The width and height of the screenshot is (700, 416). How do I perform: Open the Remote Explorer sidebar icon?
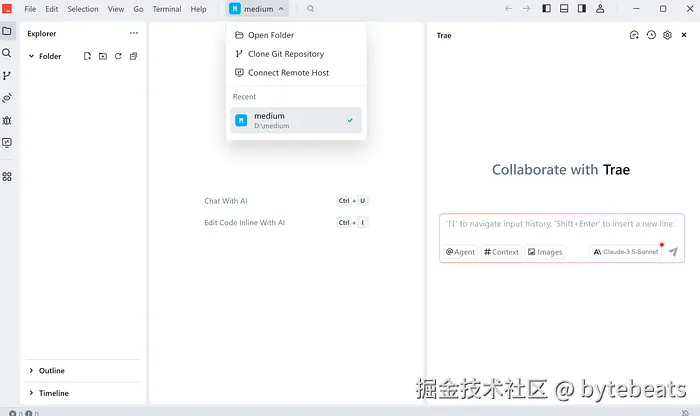coord(7,143)
